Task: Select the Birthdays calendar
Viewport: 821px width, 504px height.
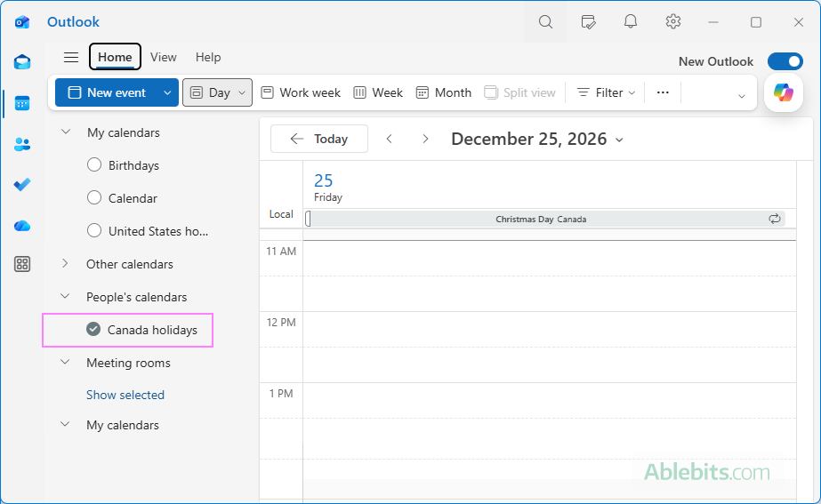Action: pyautogui.click(x=94, y=164)
